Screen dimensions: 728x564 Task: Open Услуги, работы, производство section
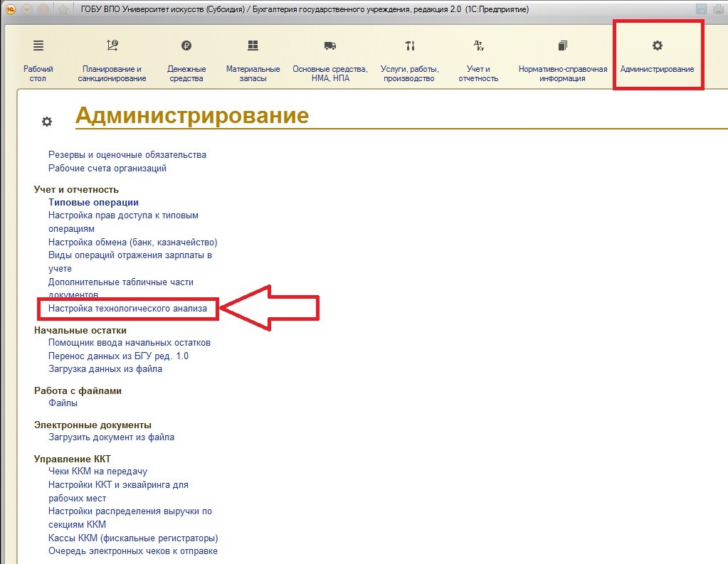(x=409, y=60)
